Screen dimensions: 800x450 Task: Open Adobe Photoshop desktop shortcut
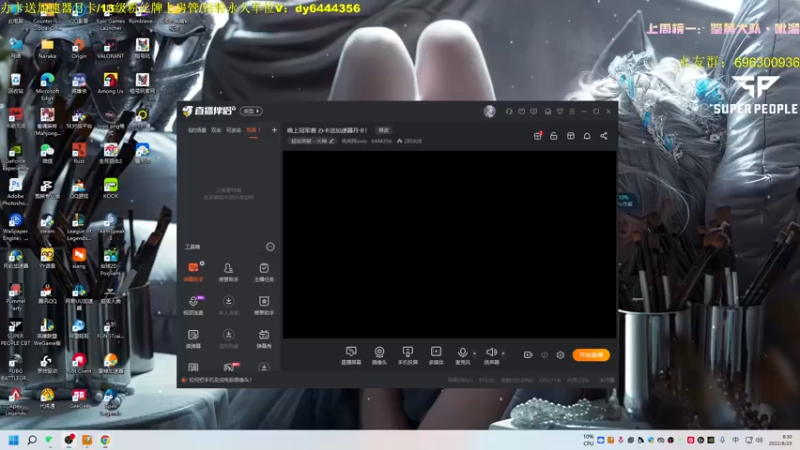coord(15,192)
